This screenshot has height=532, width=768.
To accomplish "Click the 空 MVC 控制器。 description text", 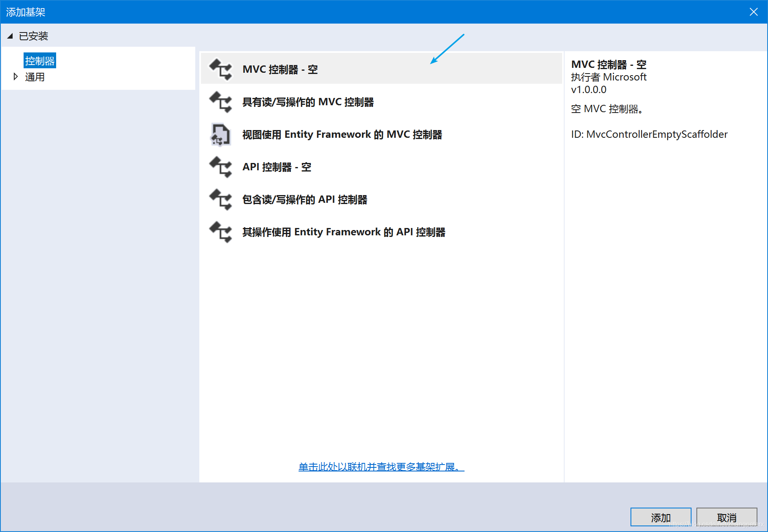I will (607, 109).
